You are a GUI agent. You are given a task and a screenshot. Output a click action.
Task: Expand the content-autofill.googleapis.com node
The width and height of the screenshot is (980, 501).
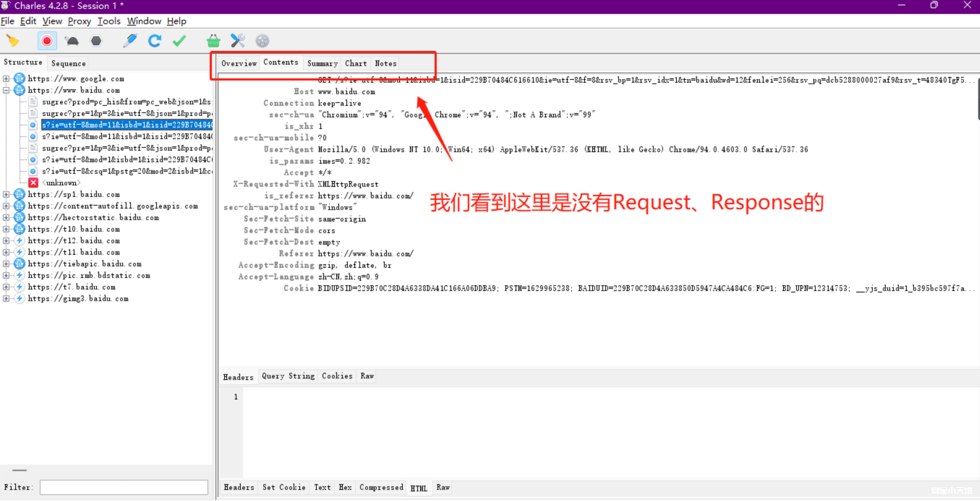(x=6, y=206)
